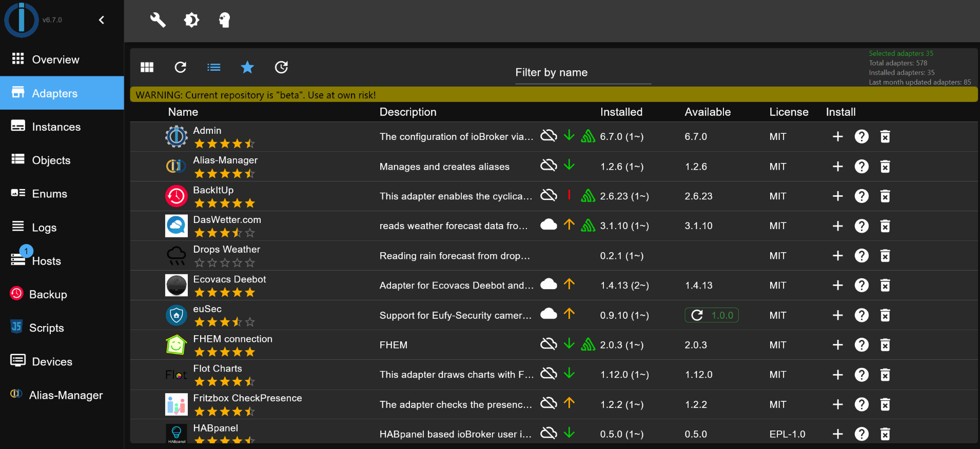Toggle the light/dark theme icon
Viewport: 980px width, 449px height.
pos(191,20)
